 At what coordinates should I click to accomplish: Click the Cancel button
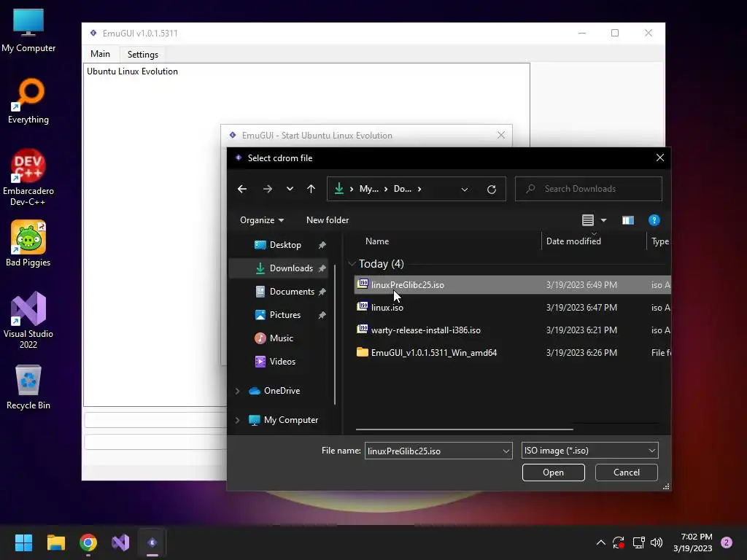627,472
